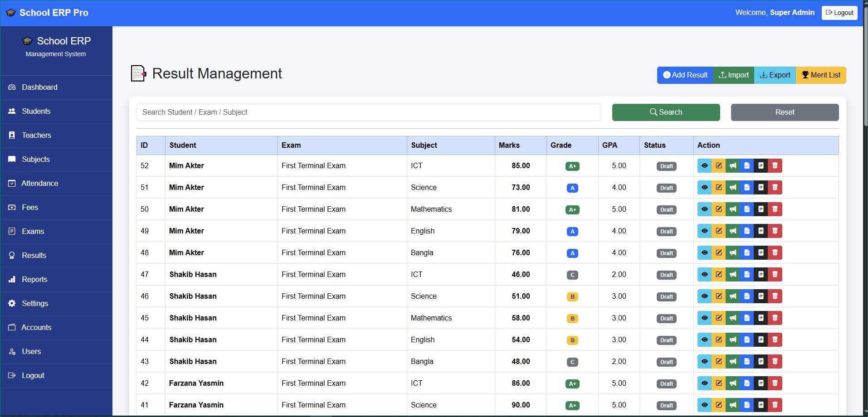Screen dimensions: 868x417
Task: Publish result ID 44 using megaphone icon
Action: 732,340
